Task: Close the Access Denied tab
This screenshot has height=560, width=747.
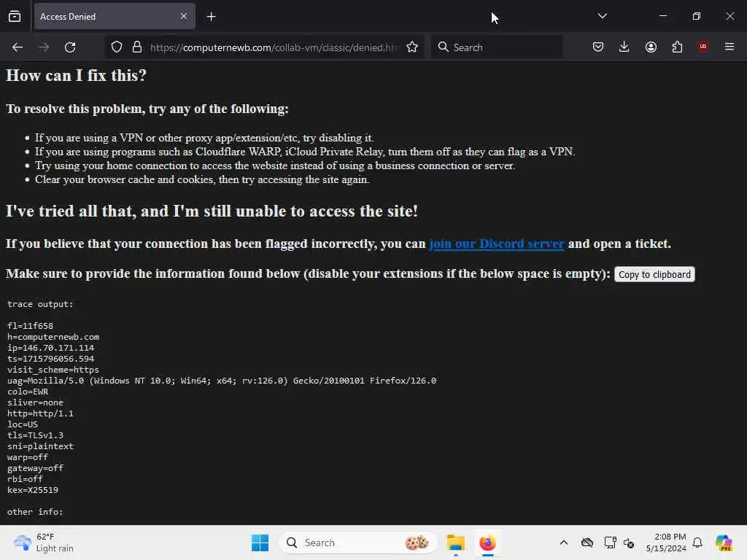Action: click(184, 17)
